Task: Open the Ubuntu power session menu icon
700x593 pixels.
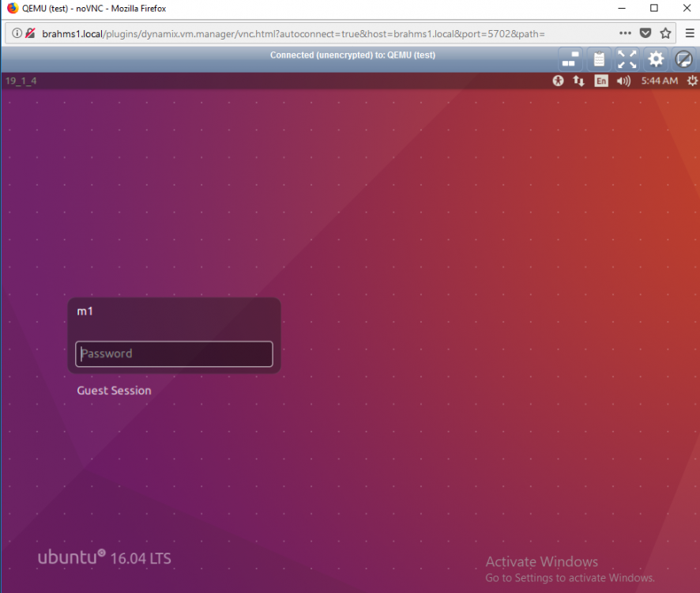Action: pos(692,81)
